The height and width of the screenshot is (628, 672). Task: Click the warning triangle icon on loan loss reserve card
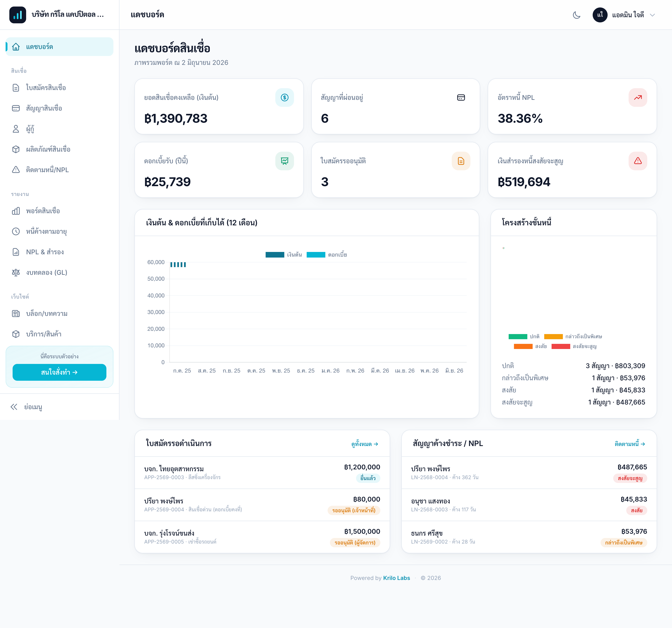tap(637, 161)
